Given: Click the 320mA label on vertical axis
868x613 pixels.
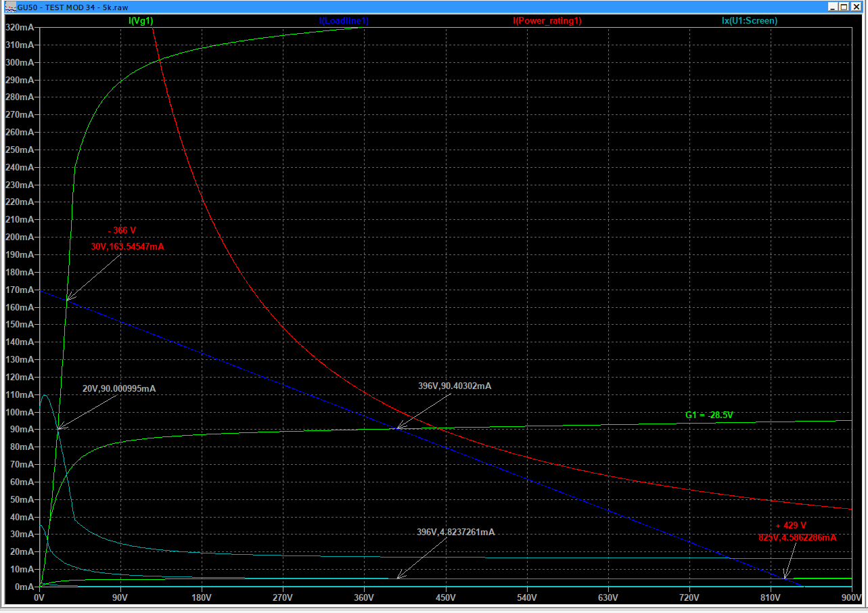Looking at the screenshot, I should [x=19, y=28].
